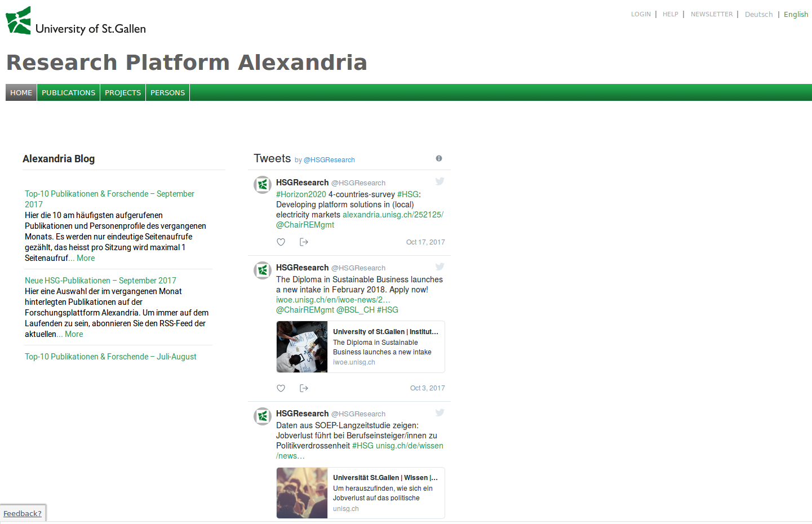
Task: Open the Feedback? button
Action: (x=23, y=513)
